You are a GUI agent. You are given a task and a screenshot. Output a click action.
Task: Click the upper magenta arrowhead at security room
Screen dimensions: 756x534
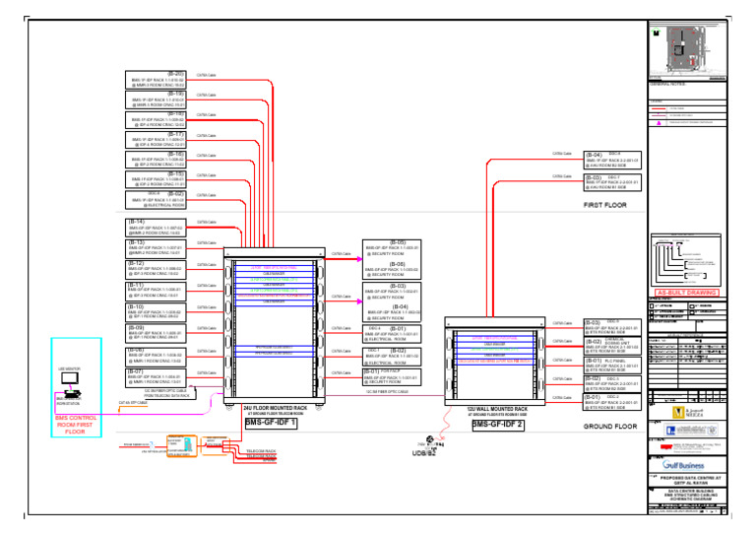click(359, 259)
